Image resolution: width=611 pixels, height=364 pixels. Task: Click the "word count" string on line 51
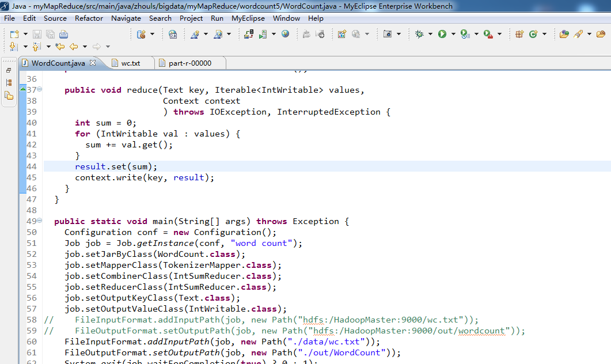(261, 243)
